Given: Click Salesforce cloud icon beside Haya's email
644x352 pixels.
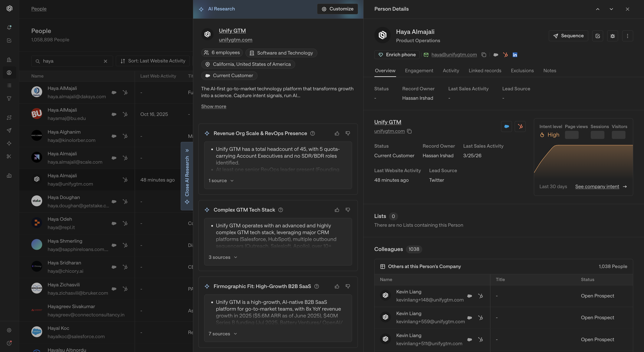Looking at the screenshot, I should coord(496,55).
